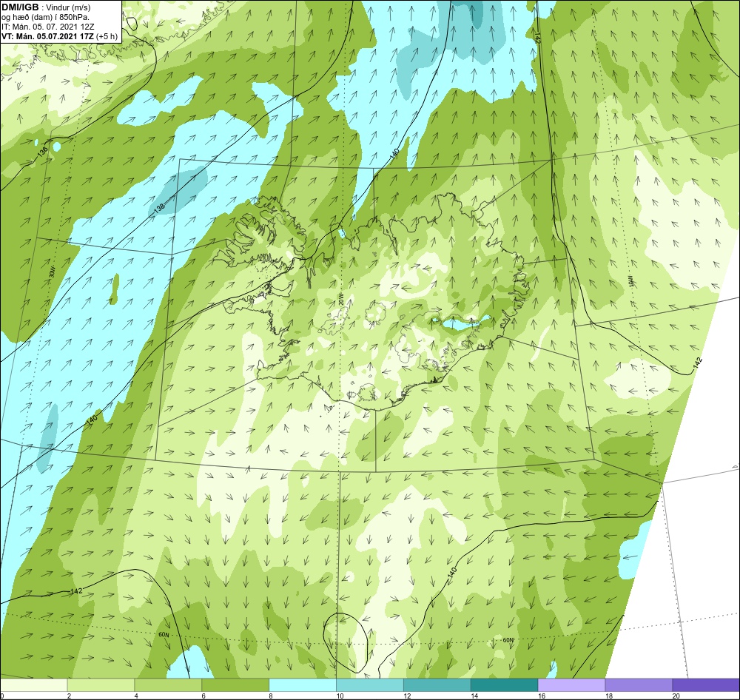This screenshot has height=700, width=740.
Task: Select the 18–20 m/s violet legend swatch
Action: (x=639, y=684)
